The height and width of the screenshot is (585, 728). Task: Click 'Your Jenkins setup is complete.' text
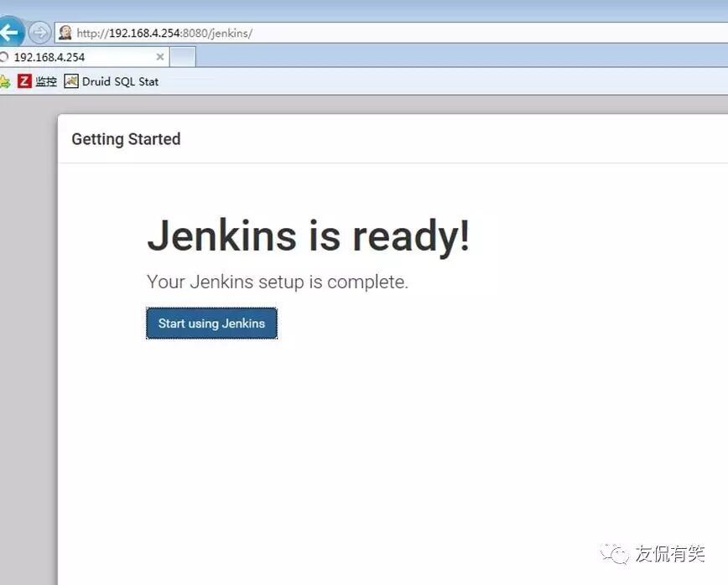click(278, 282)
